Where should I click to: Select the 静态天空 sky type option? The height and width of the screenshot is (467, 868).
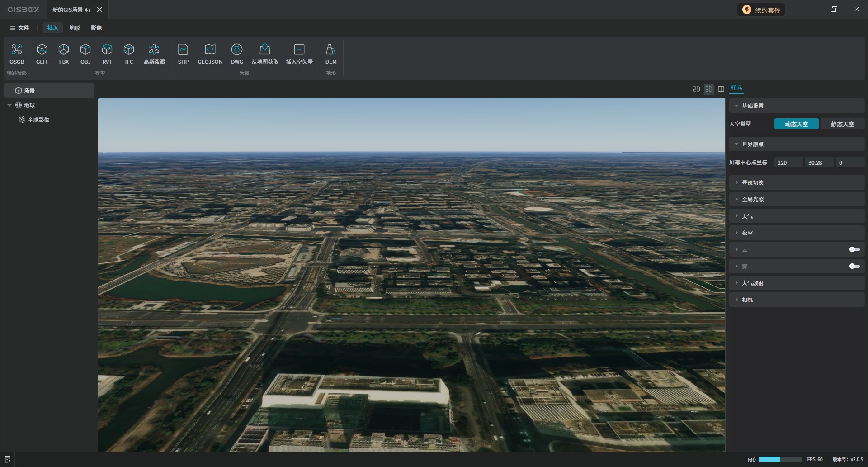pyautogui.click(x=842, y=124)
